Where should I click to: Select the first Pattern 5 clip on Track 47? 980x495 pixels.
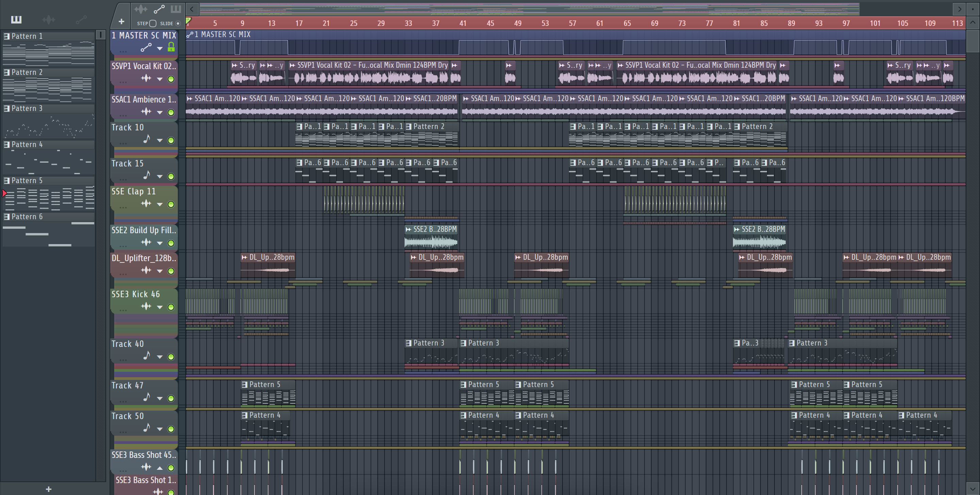268,392
